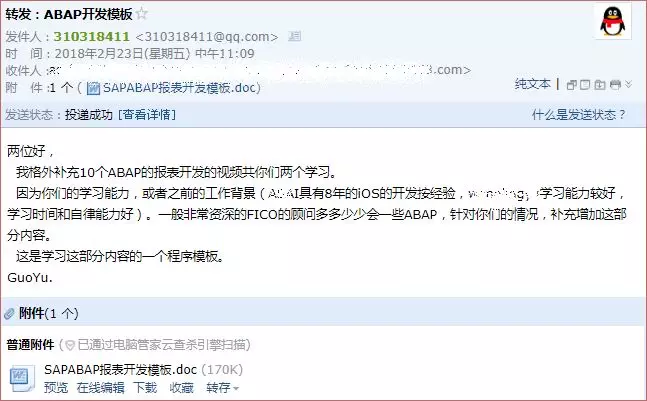
Task: Click the notepad icon beside 纯文本
Action: tap(586, 85)
